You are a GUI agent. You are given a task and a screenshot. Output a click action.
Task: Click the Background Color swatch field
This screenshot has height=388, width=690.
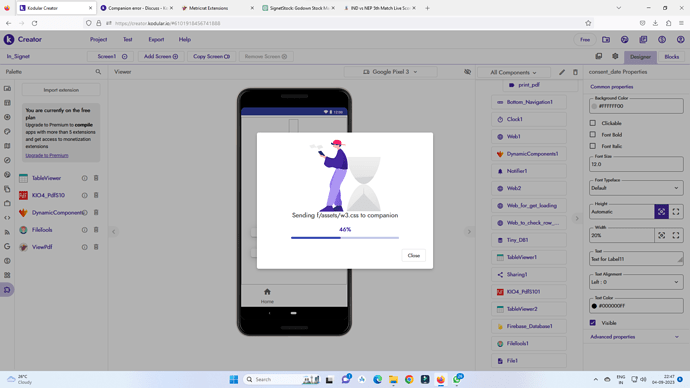coord(636,106)
